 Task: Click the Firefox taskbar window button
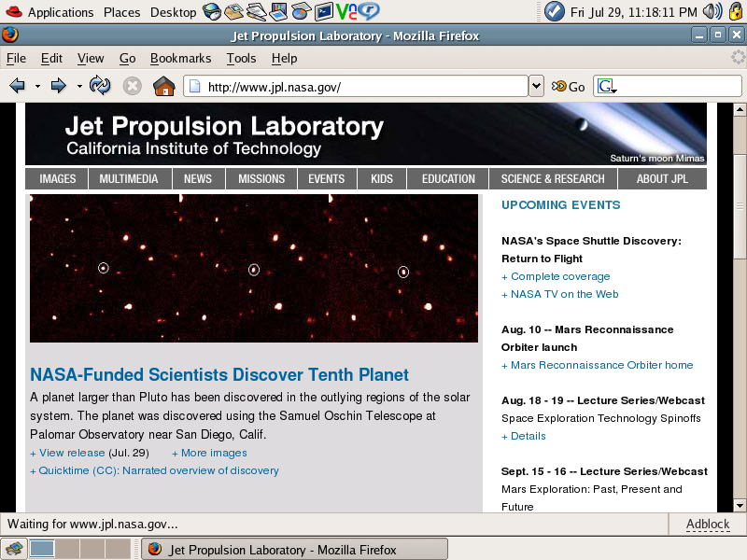(295, 550)
